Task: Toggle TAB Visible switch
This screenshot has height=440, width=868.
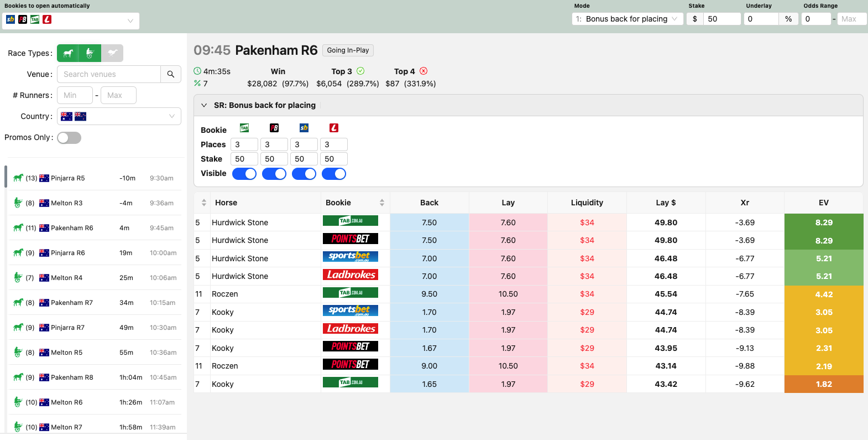Action: click(244, 174)
